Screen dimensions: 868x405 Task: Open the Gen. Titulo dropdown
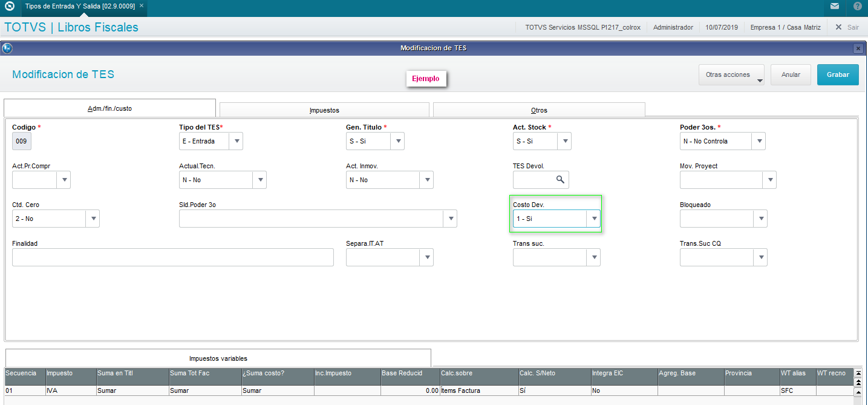pyautogui.click(x=397, y=141)
